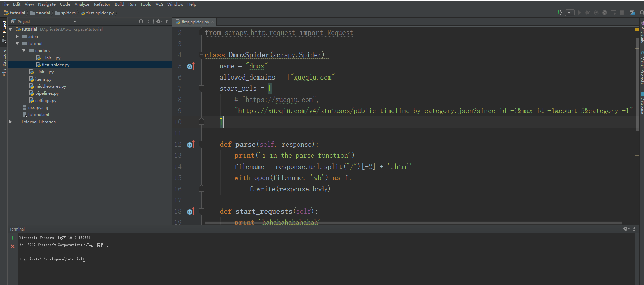Fold the import block on line 2
This screenshot has height=285, width=644.
[x=201, y=33]
